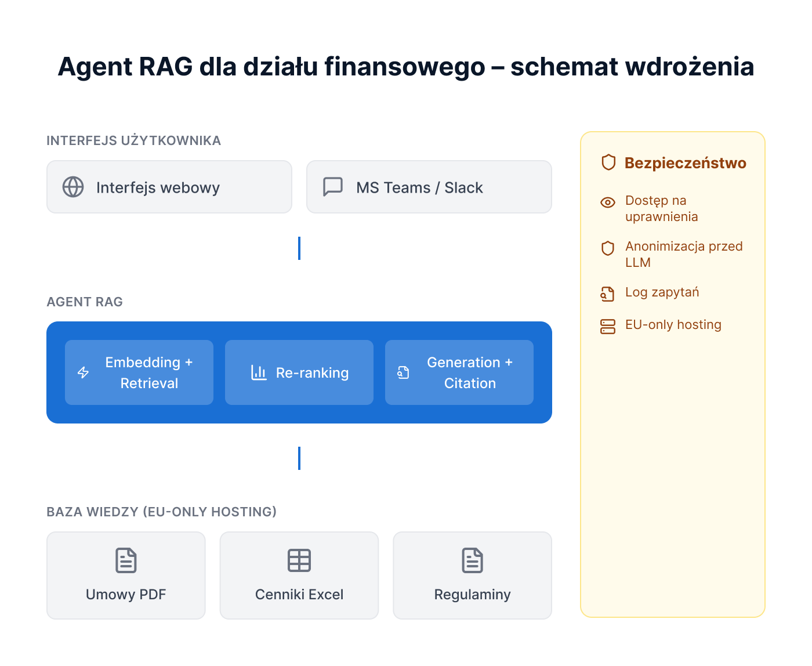The width and height of the screenshot is (812, 666).
Task: Click the server icon beside EU-only hosting
Action: click(x=608, y=327)
